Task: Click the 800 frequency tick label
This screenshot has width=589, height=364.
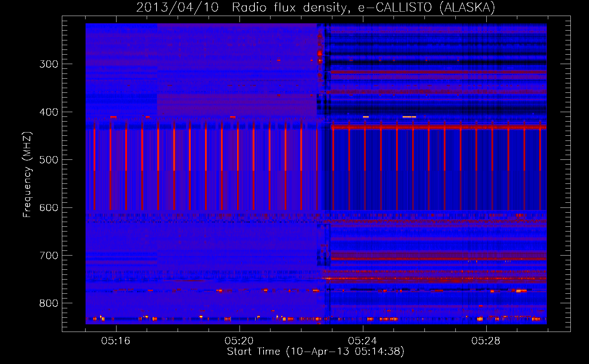Action: pyautogui.click(x=49, y=303)
